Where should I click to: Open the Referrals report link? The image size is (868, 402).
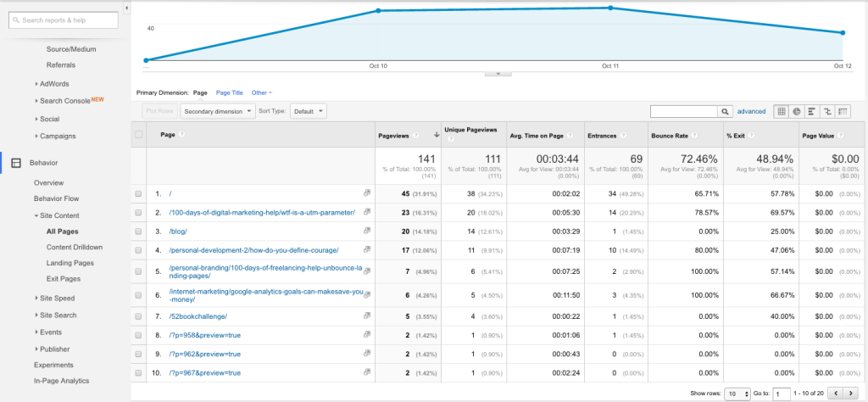pyautogui.click(x=61, y=65)
